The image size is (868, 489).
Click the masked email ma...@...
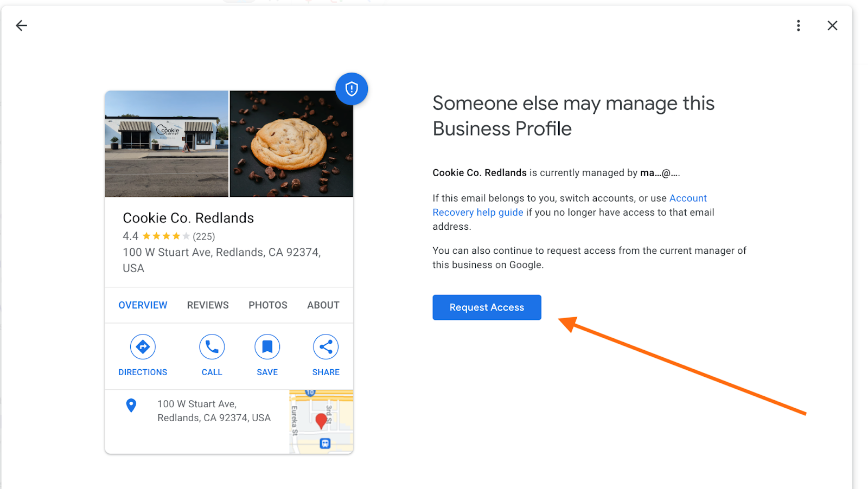pos(660,173)
